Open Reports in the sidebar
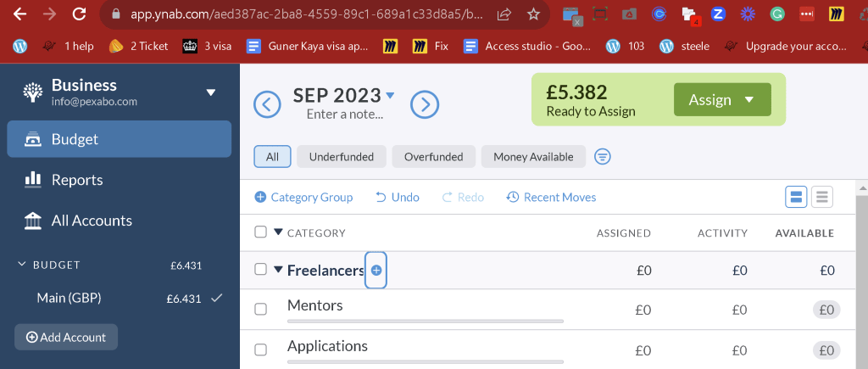Image resolution: width=868 pixels, height=369 pixels. tap(119, 180)
